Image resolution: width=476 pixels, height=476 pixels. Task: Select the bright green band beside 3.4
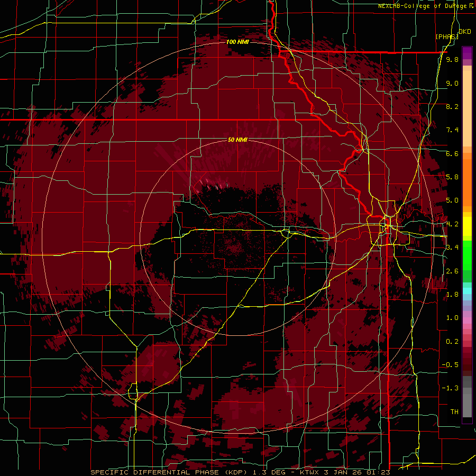pos(467,255)
